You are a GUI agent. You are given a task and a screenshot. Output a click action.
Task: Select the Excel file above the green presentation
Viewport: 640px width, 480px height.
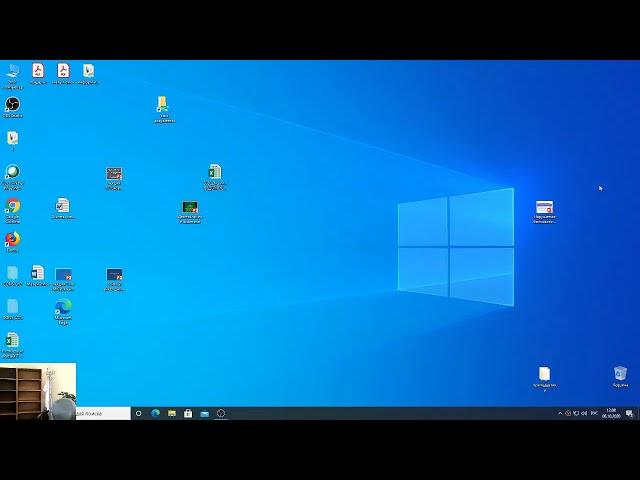point(215,177)
